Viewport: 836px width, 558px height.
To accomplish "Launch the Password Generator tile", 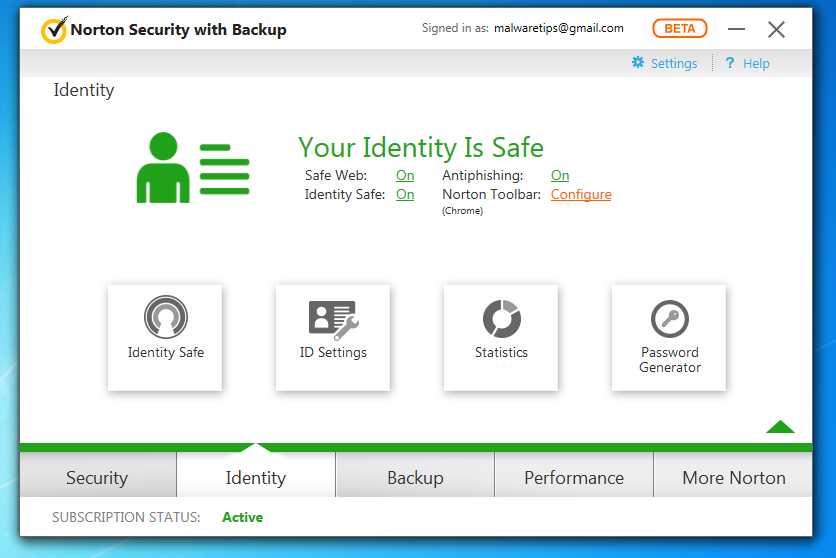I will coord(669,337).
